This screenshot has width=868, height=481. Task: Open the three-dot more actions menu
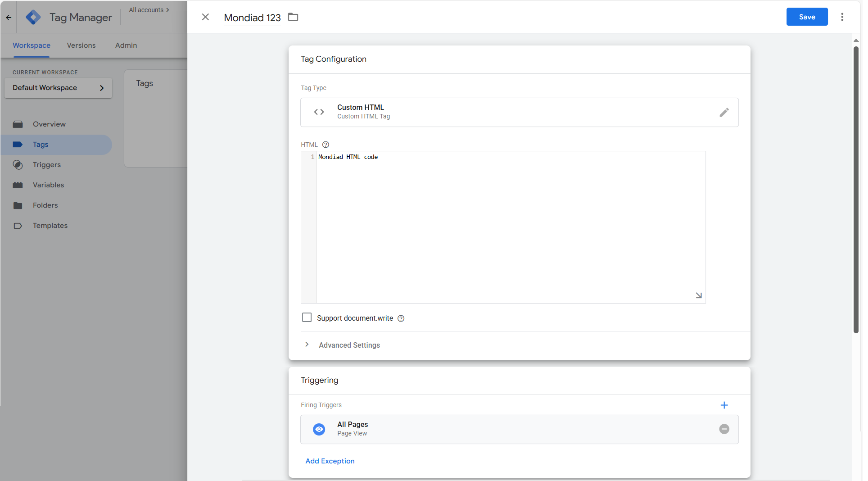842,17
